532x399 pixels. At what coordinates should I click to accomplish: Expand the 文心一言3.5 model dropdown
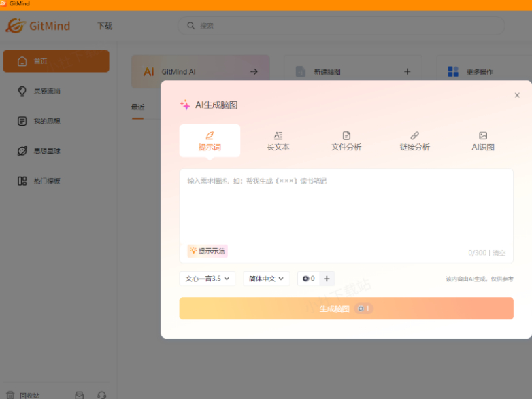coord(207,279)
